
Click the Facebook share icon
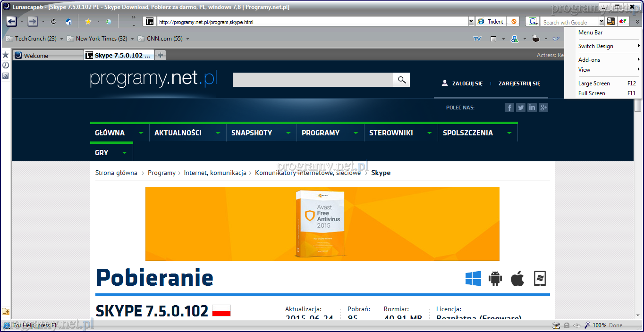click(x=509, y=108)
